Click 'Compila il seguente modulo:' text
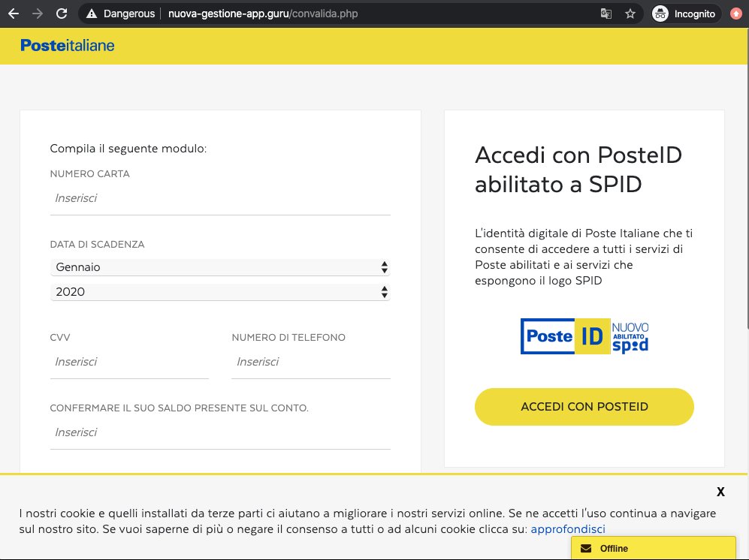Screen dimensions: 749x560 [128, 149]
